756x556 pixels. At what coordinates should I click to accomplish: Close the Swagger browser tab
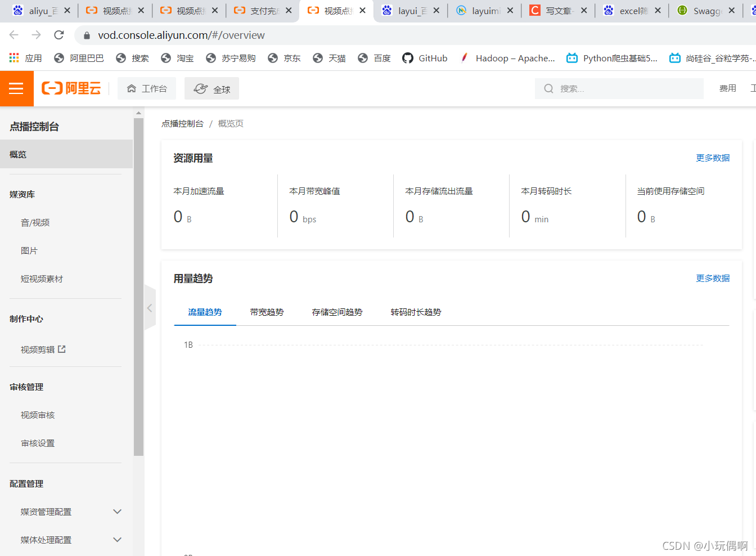[731, 10]
